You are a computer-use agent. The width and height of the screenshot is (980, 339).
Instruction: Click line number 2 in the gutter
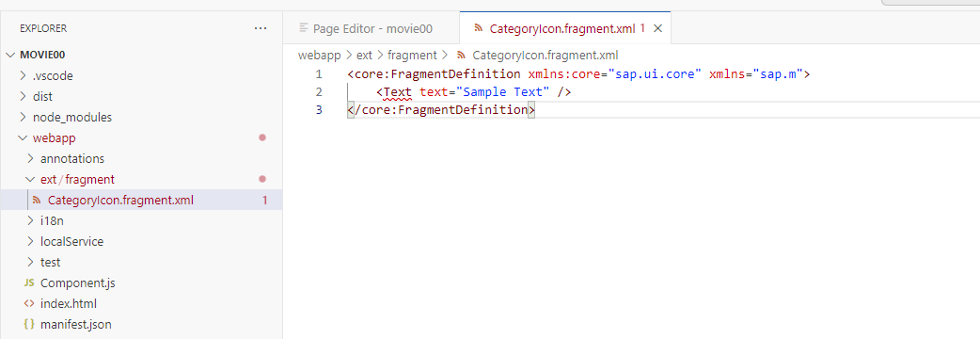click(319, 92)
